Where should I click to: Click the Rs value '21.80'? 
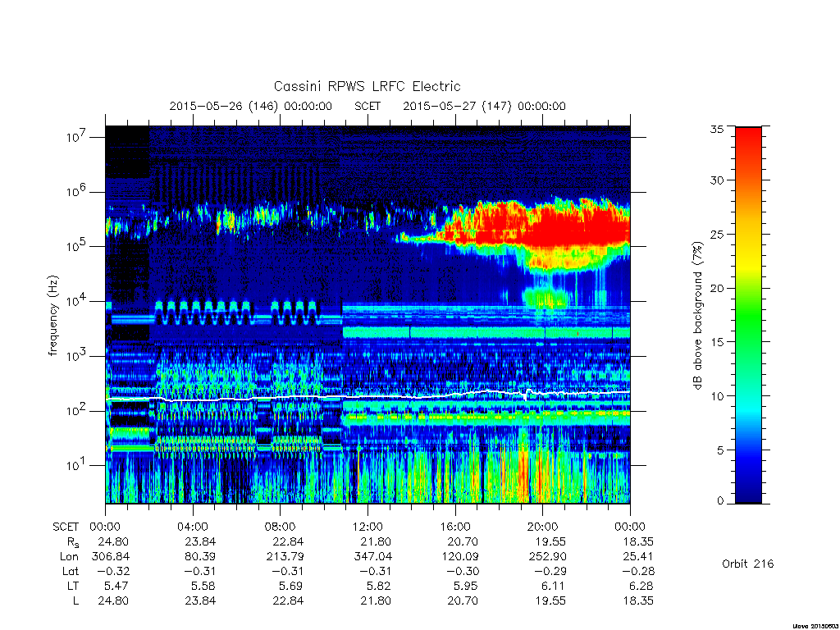pyautogui.click(x=376, y=541)
